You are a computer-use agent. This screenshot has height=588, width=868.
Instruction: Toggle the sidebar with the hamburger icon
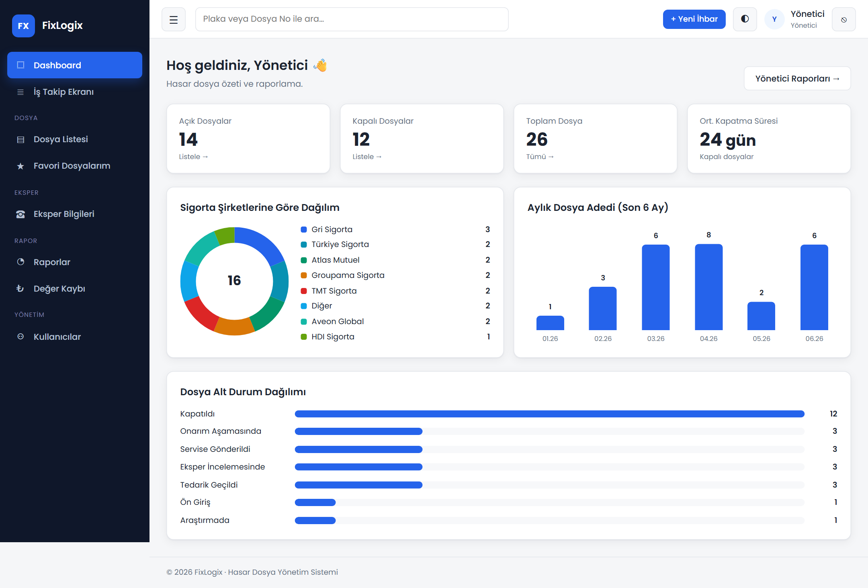point(174,19)
